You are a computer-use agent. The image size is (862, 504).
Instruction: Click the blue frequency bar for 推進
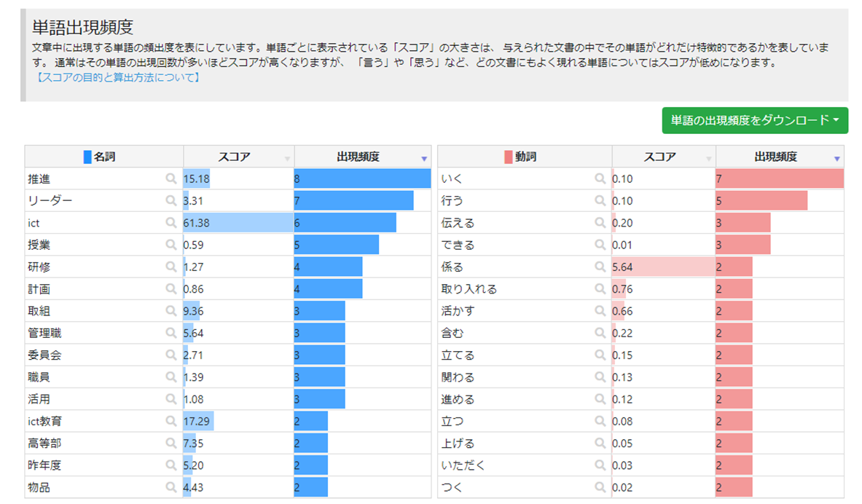point(362,178)
